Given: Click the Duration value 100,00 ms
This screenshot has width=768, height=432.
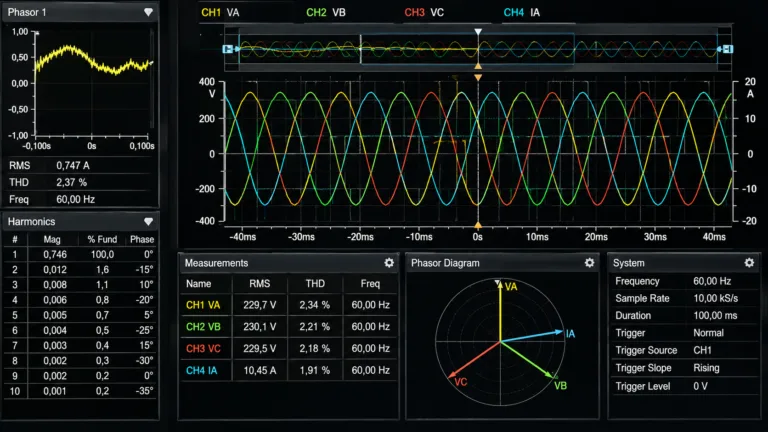Looking at the screenshot, I should 715,315.
